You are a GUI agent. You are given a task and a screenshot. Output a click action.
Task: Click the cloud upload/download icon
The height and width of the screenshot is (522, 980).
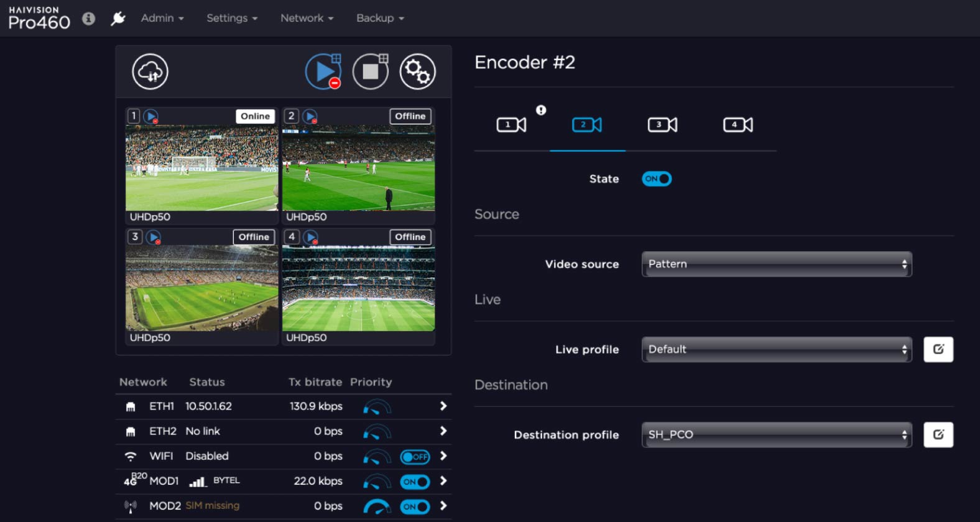click(150, 71)
